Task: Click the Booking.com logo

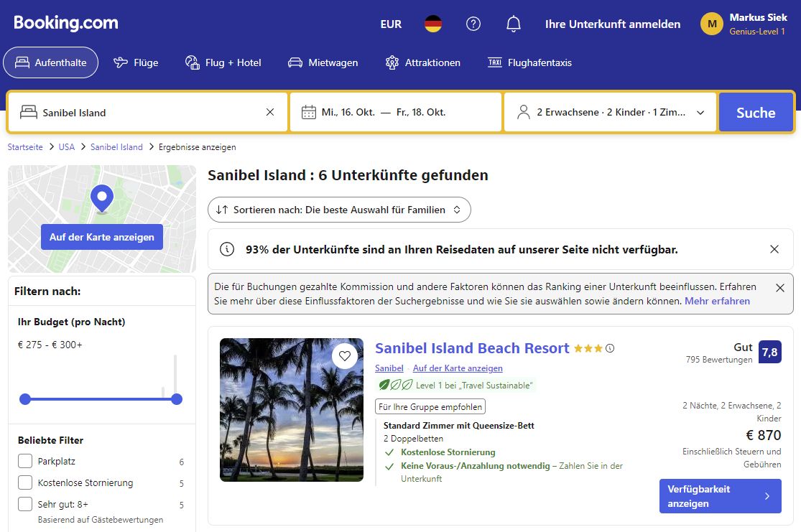Action: pos(66,23)
